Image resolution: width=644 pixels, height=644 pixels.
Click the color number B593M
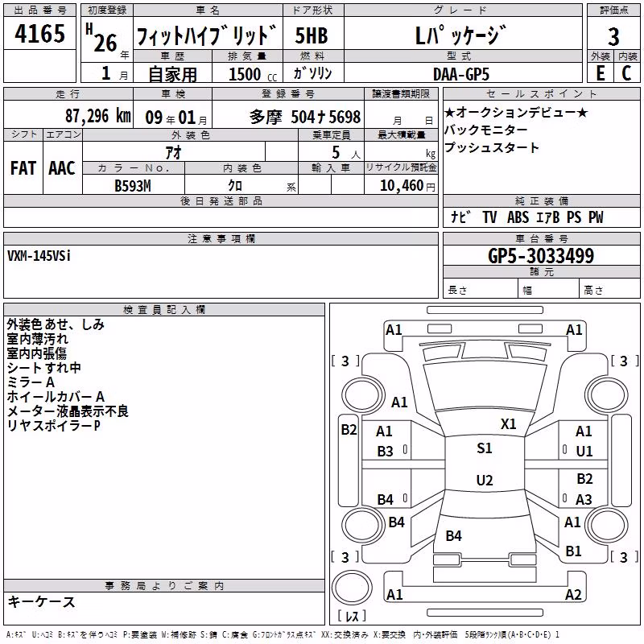click(x=133, y=186)
